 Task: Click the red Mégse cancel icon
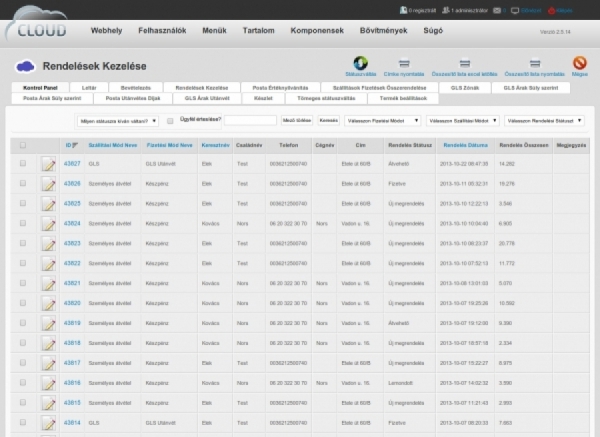580,63
